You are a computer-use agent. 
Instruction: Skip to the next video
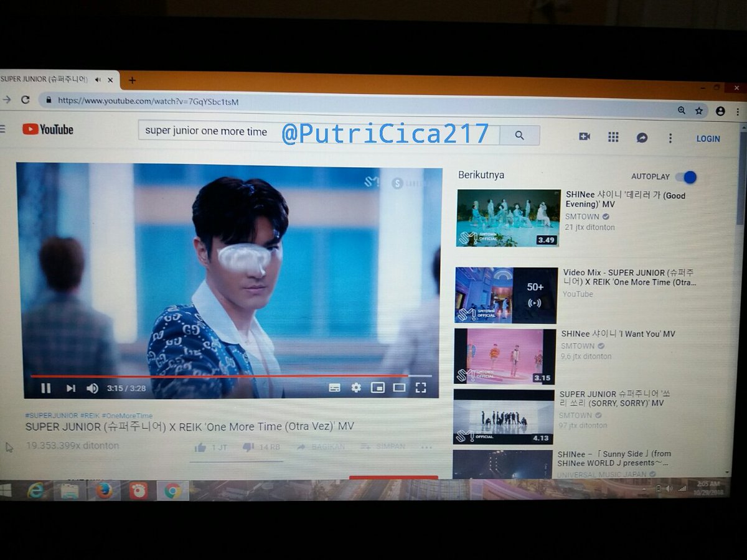pos(71,388)
